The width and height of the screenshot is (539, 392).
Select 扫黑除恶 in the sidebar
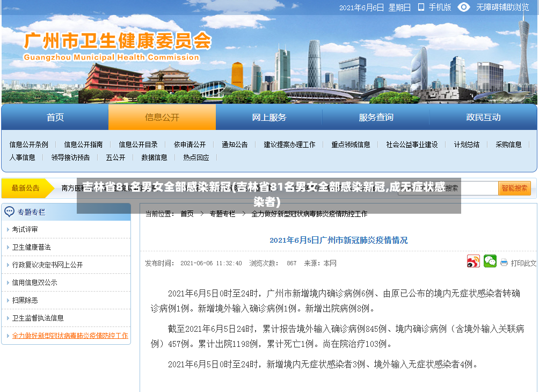25,300
